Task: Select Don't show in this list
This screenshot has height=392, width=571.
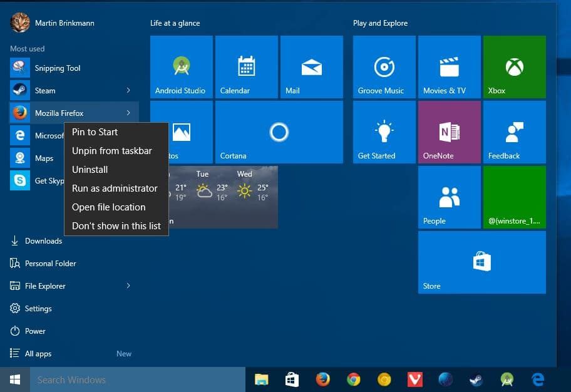Action: point(116,226)
